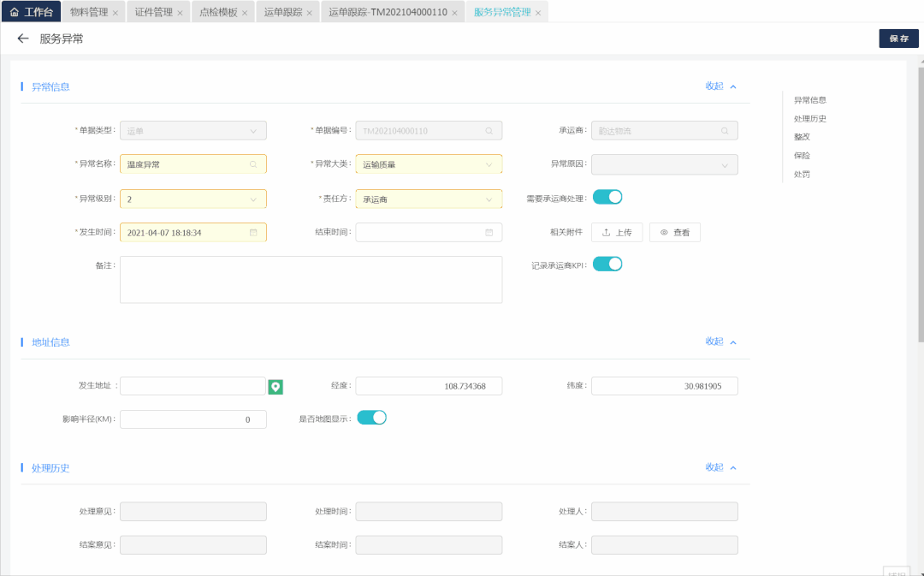Expand the 异常级别 dropdown
The width and height of the screenshot is (924, 576).
(x=193, y=199)
